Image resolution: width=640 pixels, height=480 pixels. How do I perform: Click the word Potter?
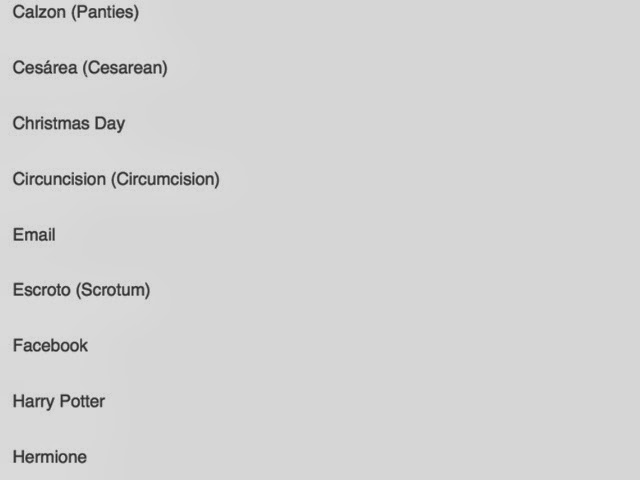pos(82,401)
